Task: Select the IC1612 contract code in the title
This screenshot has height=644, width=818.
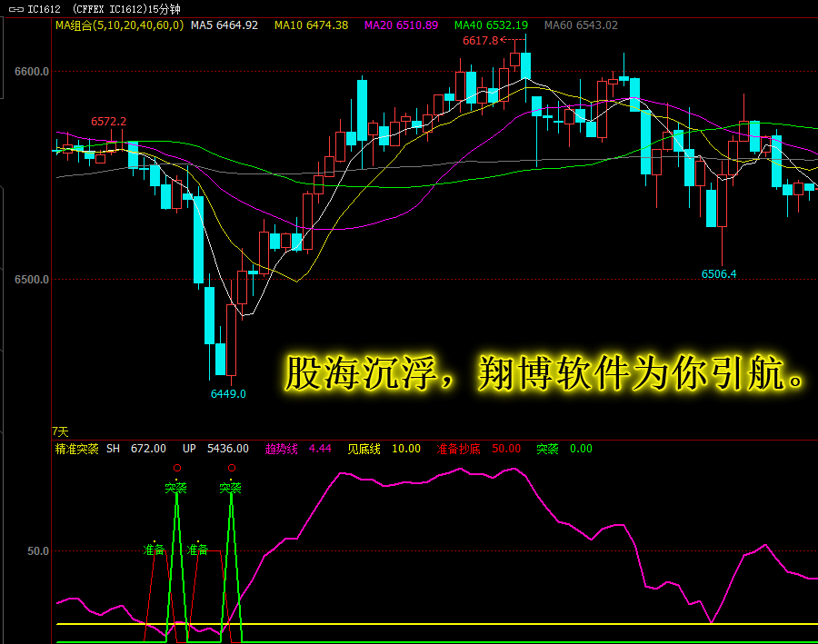Action: click(44, 9)
